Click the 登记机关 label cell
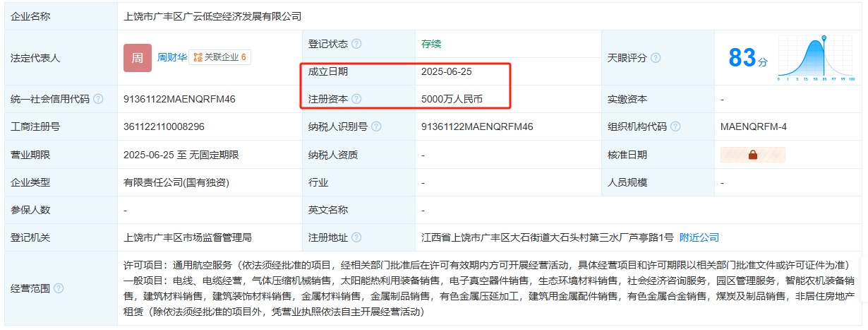The width and height of the screenshot is (868, 330). [x=61, y=237]
